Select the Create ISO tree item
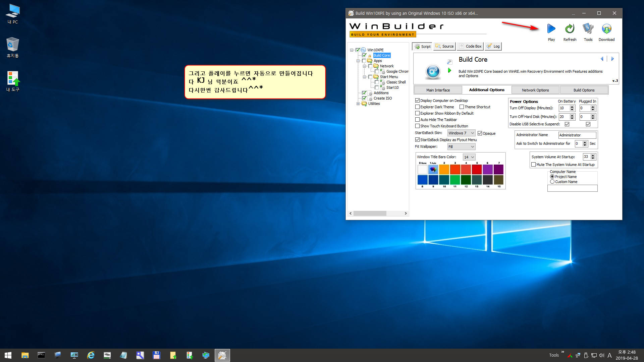The image size is (644, 362). point(383,98)
